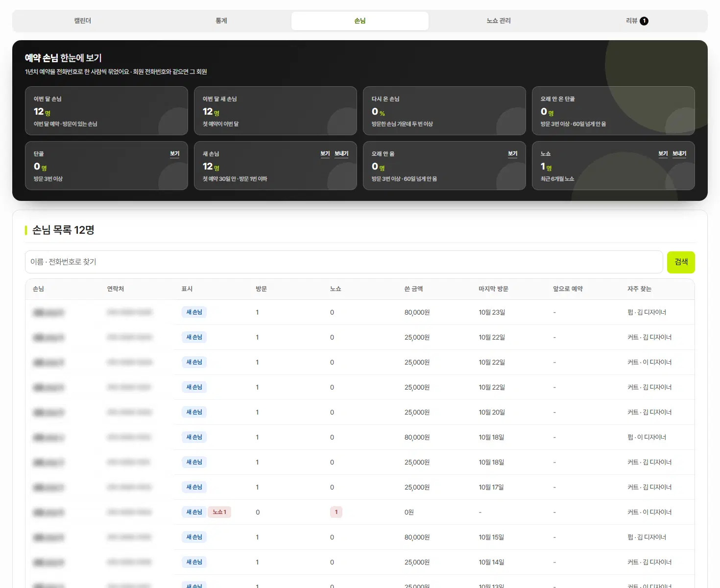The height and width of the screenshot is (588, 720).
Task: Click the red no-show count badge 1
Action: [x=336, y=512]
